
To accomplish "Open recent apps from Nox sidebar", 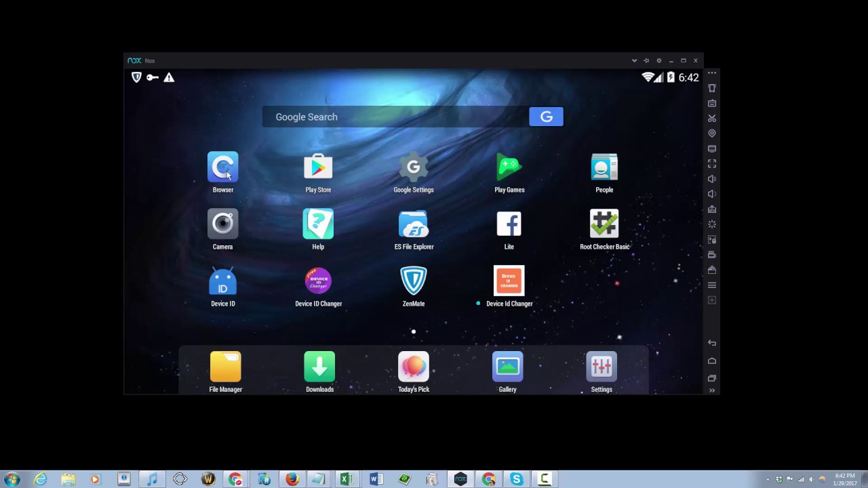I will click(712, 378).
